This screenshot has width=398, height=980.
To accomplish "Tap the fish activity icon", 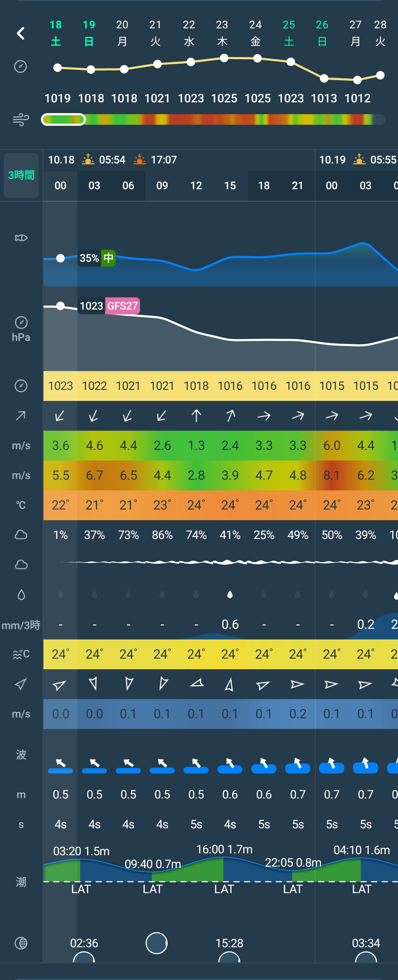I will [x=21, y=238].
